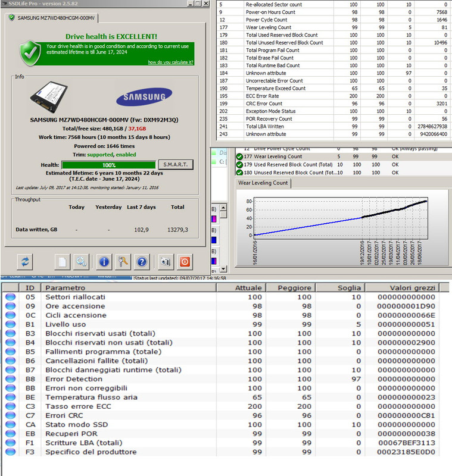452x476 pixels.
Task: Click the 'Cancellazioni fallite (totali)' row
Action: pos(221,361)
